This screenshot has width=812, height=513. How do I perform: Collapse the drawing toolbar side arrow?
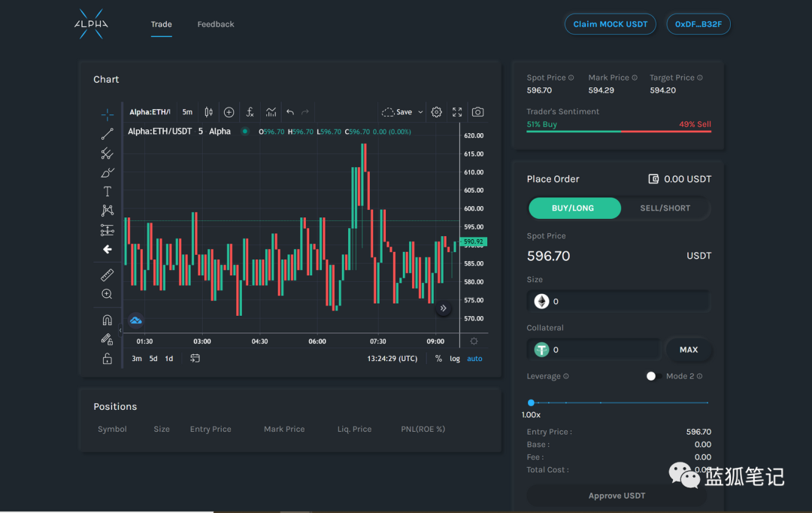pos(120,330)
